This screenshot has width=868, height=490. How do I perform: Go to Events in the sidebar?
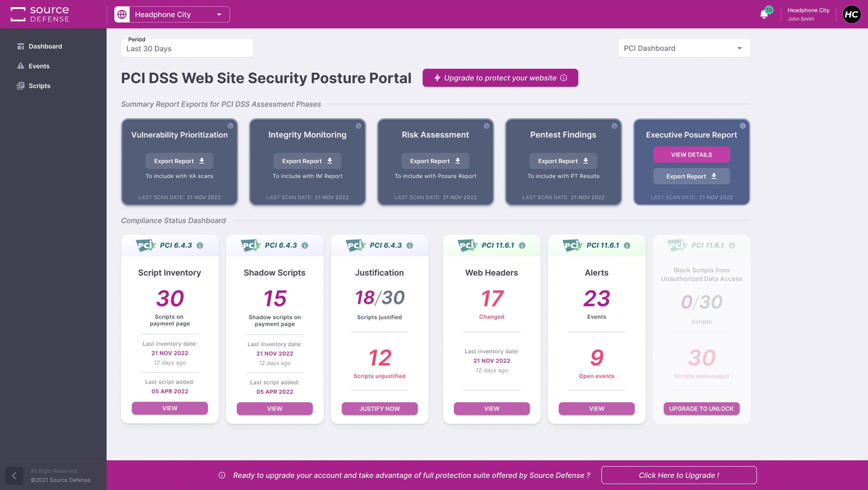[x=39, y=66]
